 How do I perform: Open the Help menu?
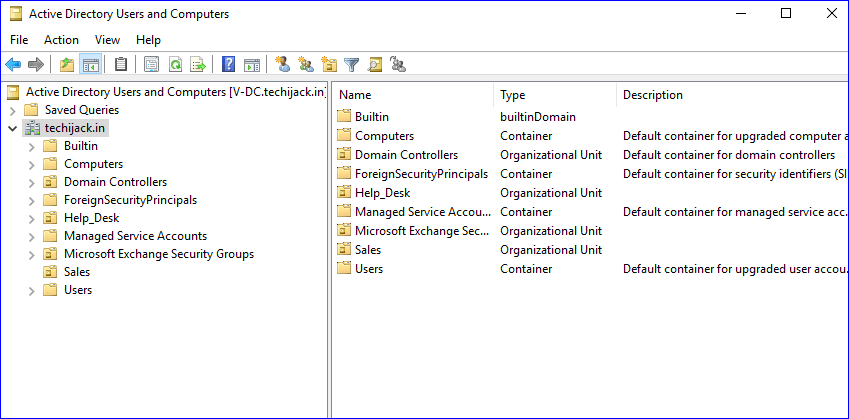pyautogui.click(x=148, y=40)
